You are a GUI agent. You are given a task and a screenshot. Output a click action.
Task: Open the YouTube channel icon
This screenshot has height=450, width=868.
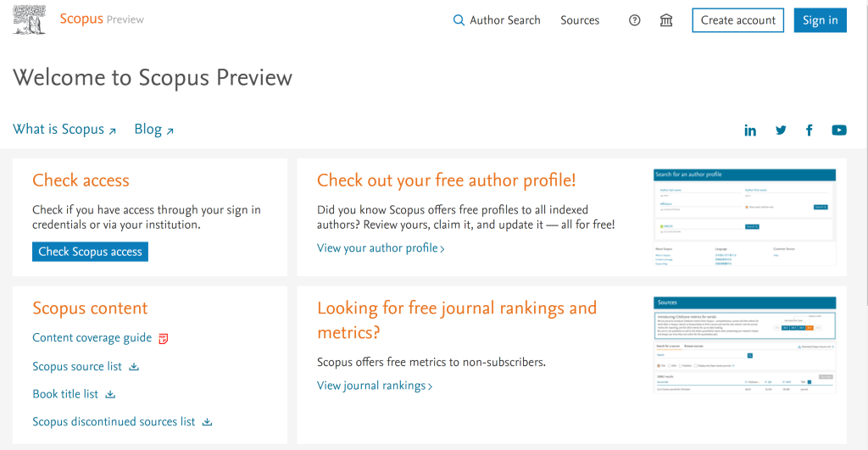pyautogui.click(x=838, y=130)
